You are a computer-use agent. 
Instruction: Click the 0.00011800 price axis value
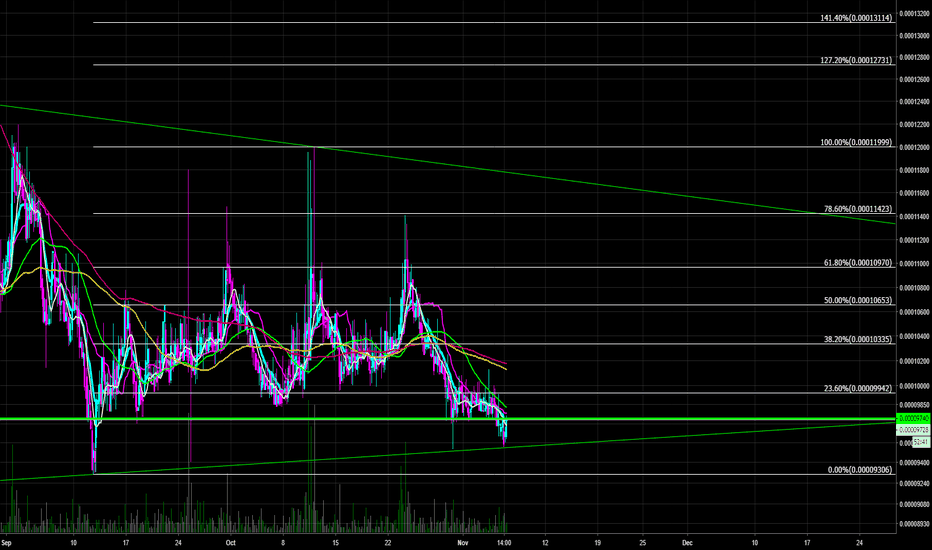(x=914, y=171)
